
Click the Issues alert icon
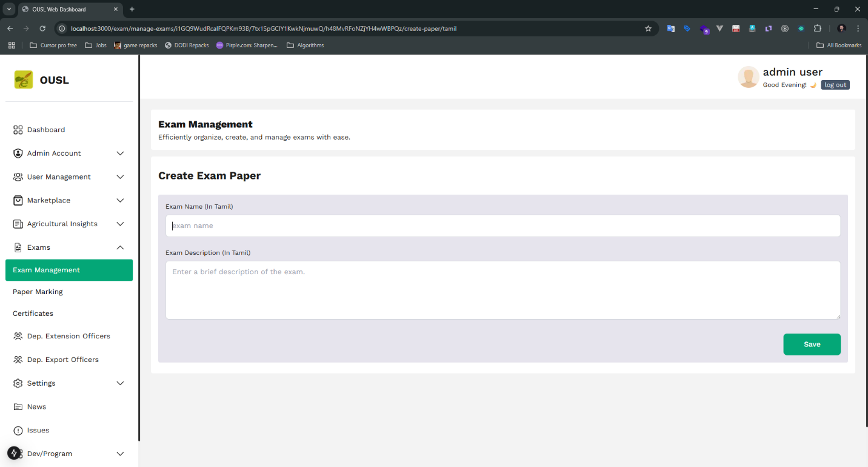[x=18, y=431]
